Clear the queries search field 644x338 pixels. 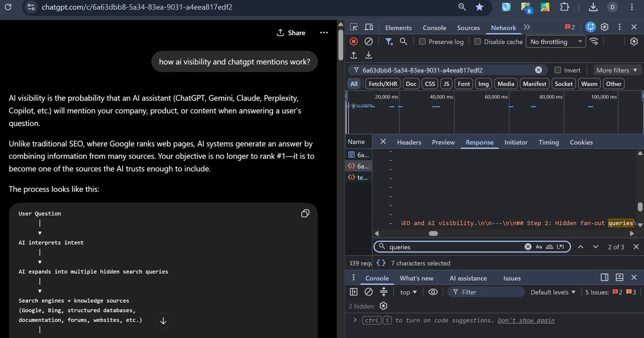coord(528,247)
